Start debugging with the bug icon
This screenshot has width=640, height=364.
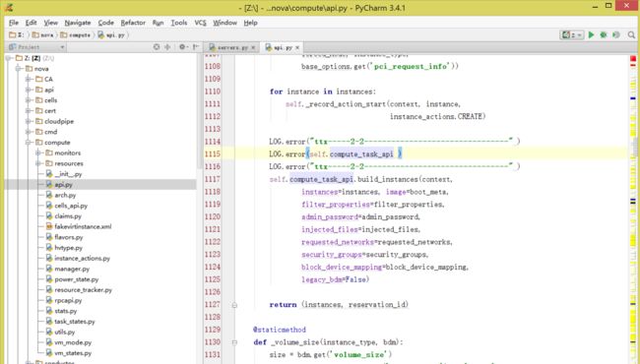604,35
